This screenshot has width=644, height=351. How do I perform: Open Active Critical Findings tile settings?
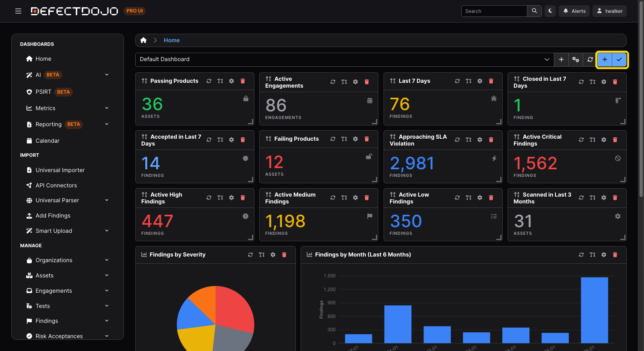coord(604,140)
